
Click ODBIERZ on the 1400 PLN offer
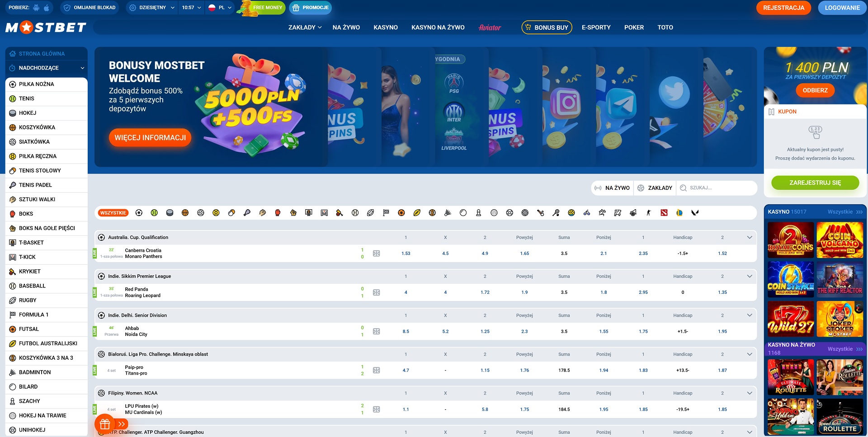pos(815,90)
